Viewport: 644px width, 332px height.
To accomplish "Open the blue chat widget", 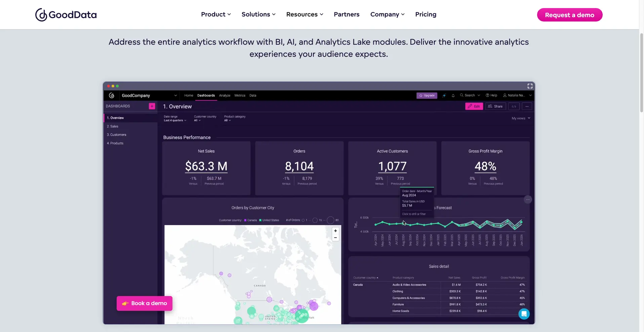I will 524,314.
